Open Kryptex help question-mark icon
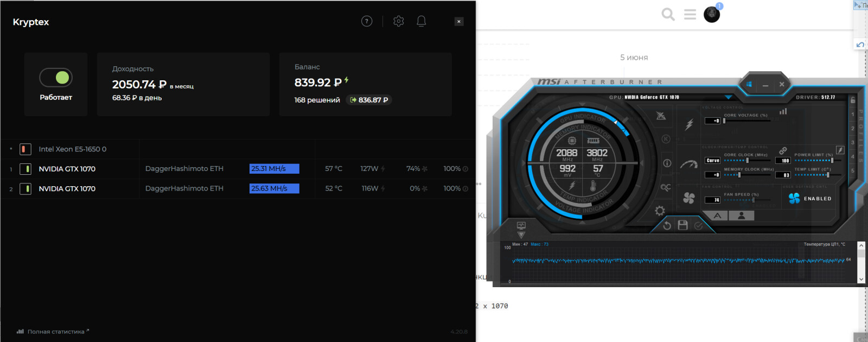 point(367,21)
